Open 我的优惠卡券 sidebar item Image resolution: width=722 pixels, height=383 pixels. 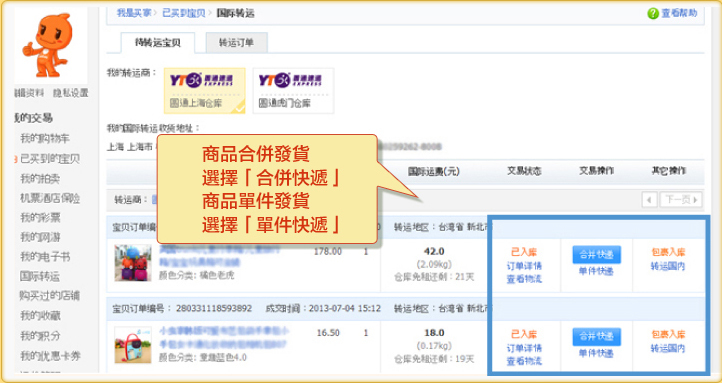click(51, 355)
